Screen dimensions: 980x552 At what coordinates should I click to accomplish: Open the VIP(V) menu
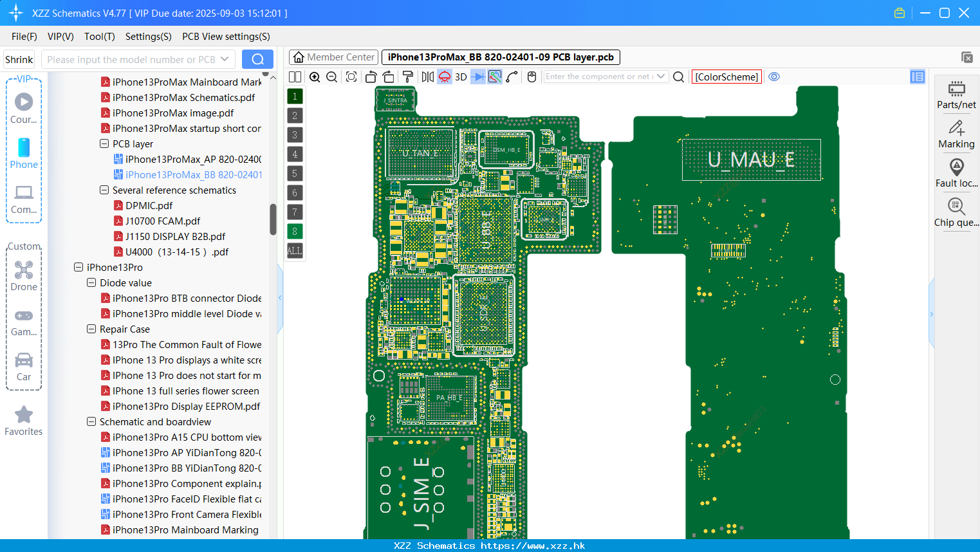(x=60, y=37)
